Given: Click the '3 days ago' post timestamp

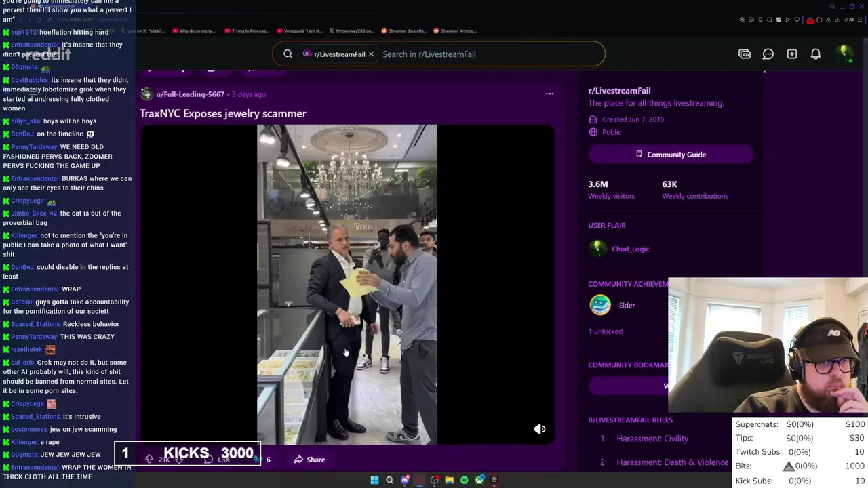Looking at the screenshot, I should coord(249,94).
